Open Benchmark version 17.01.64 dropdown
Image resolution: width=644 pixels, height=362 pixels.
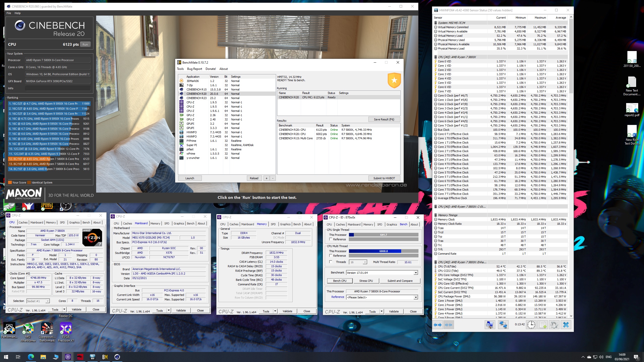pyautogui.click(x=416, y=273)
